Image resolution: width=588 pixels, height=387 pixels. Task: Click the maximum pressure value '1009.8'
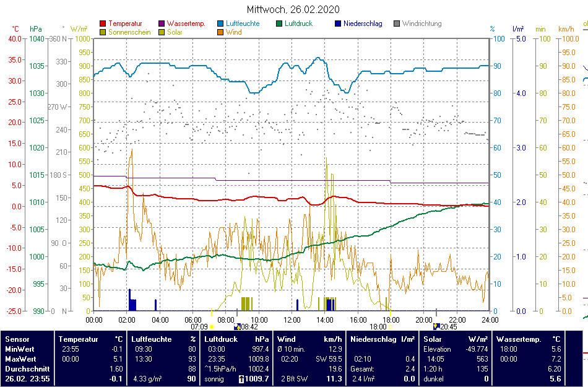click(x=259, y=359)
